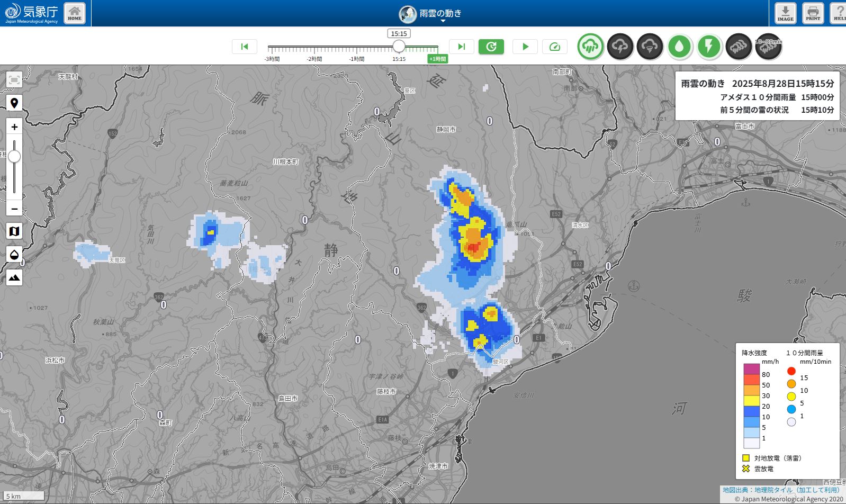Download the map as IMAGE
Image resolution: width=846 pixels, height=504 pixels.
(x=785, y=13)
